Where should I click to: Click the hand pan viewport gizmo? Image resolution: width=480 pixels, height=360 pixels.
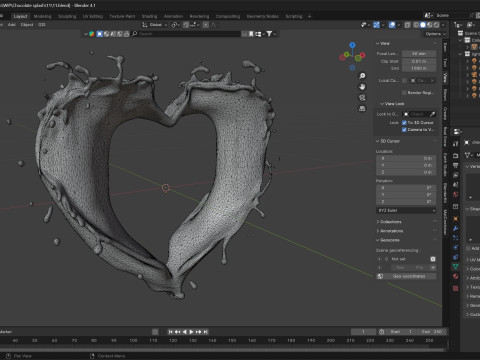(x=362, y=87)
